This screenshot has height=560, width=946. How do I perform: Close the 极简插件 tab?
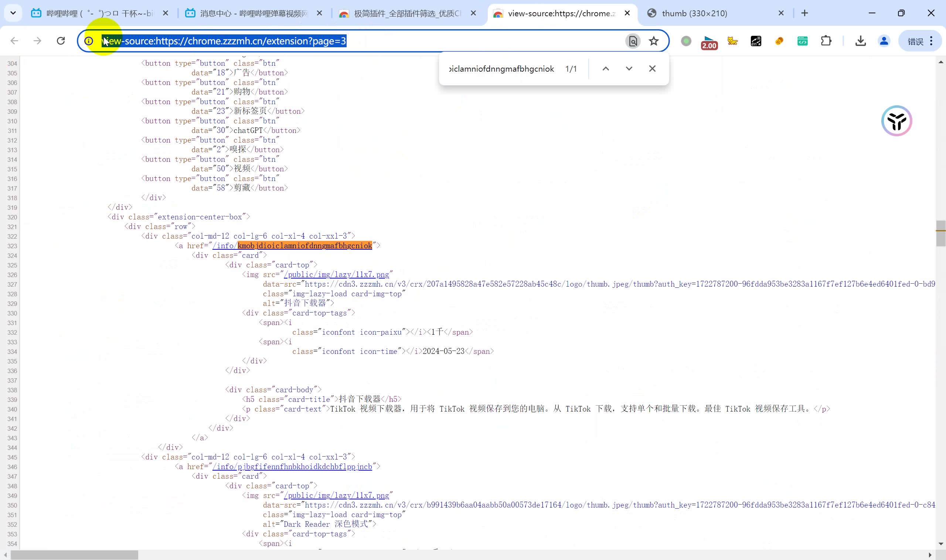pyautogui.click(x=473, y=13)
